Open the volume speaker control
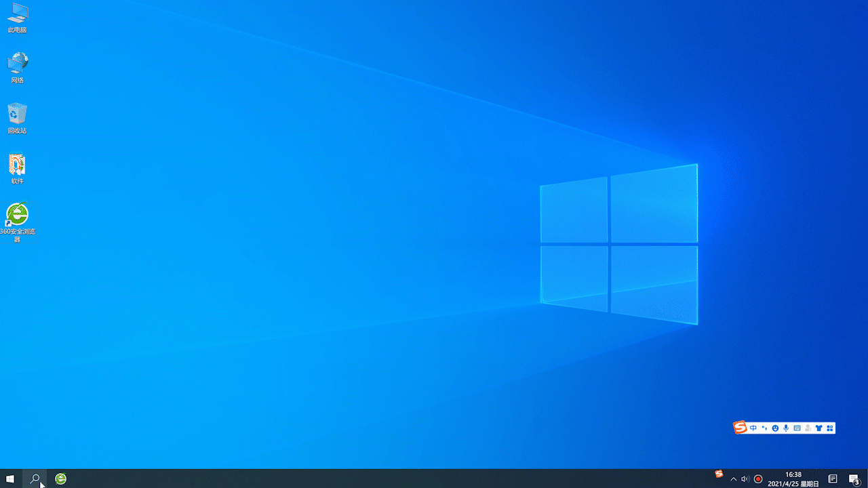 [x=745, y=479]
